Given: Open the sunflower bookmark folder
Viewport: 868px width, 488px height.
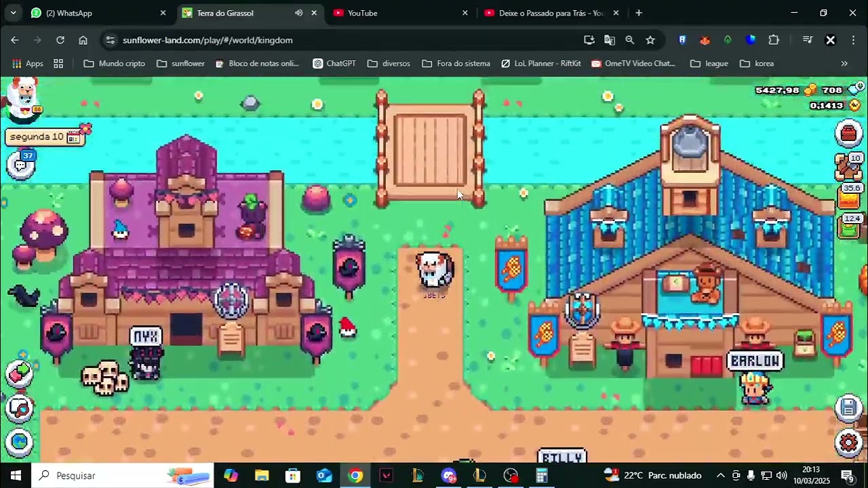Looking at the screenshot, I should 180,64.
